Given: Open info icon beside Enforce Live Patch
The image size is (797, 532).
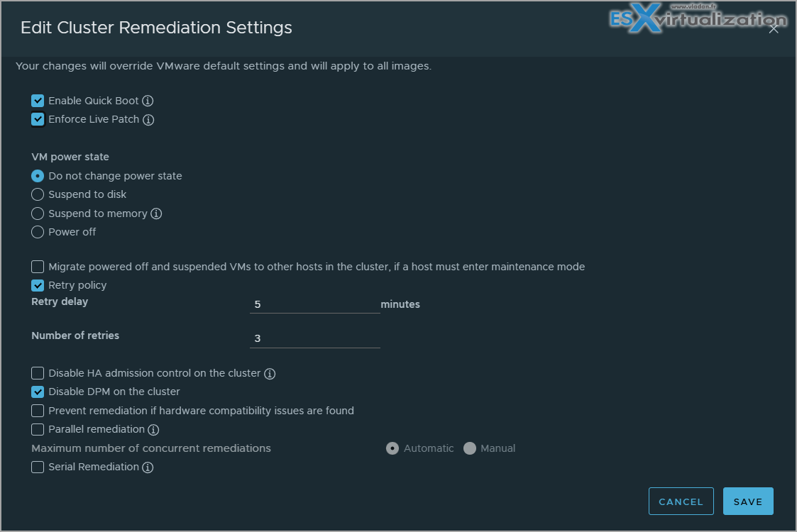Looking at the screenshot, I should point(148,120).
